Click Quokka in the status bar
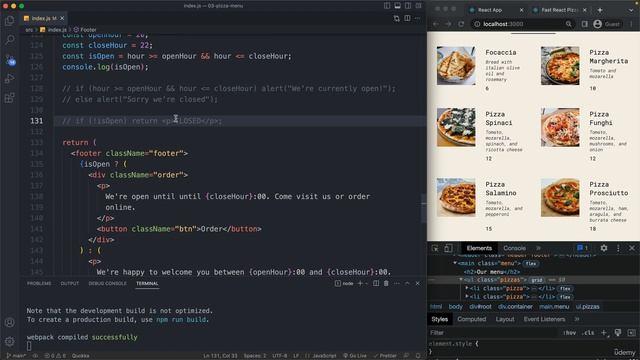 click(x=80, y=356)
